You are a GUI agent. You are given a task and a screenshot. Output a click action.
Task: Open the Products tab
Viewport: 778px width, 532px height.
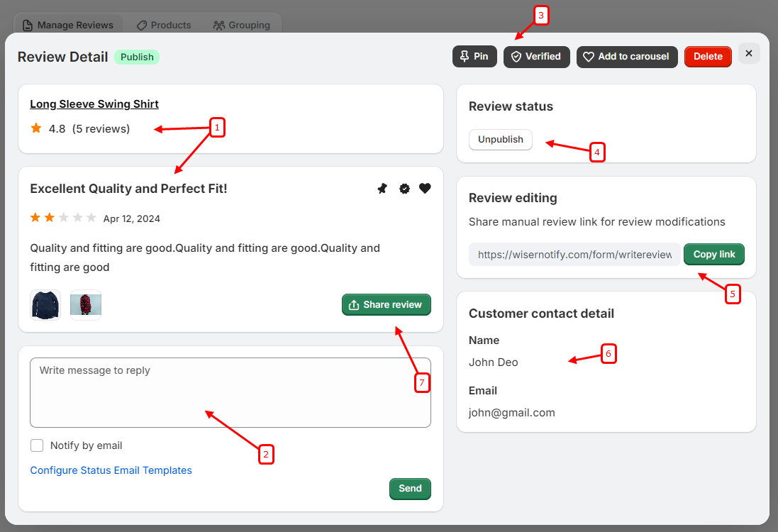coord(164,25)
